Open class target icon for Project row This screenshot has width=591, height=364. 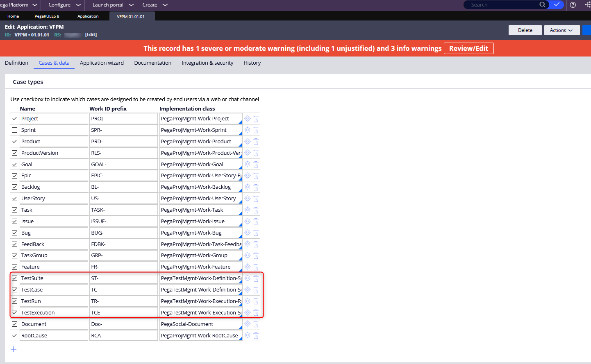(x=248, y=119)
